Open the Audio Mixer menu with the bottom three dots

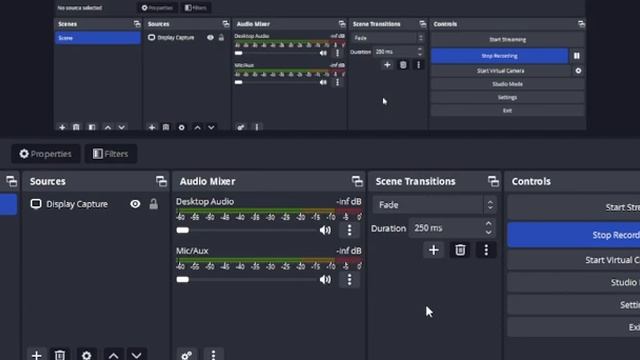(213, 355)
